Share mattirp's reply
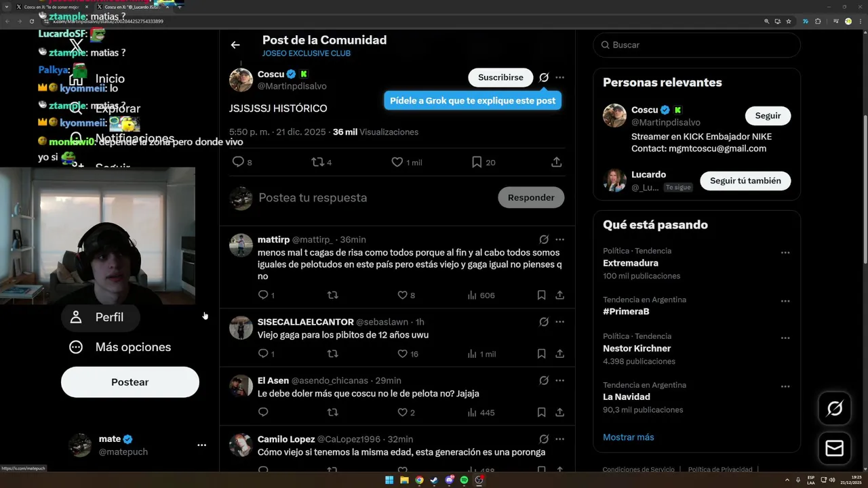The height and width of the screenshot is (488, 868). tap(560, 295)
